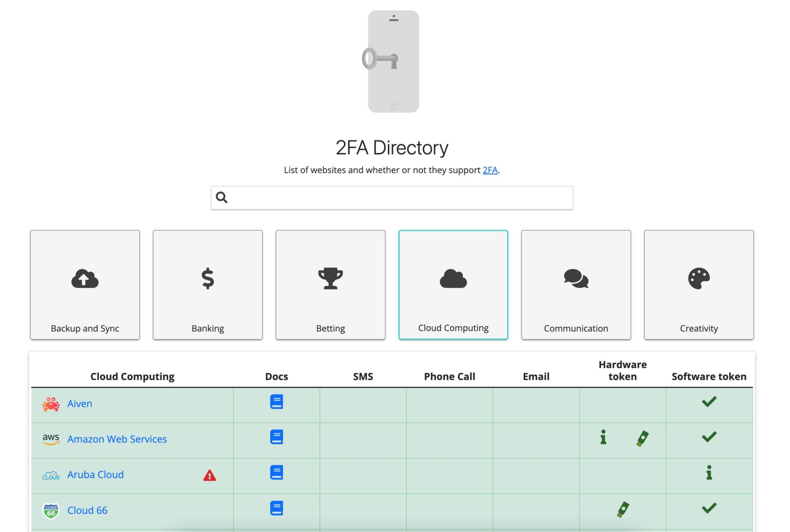Click Amazon Web Services docs icon

[276, 437]
